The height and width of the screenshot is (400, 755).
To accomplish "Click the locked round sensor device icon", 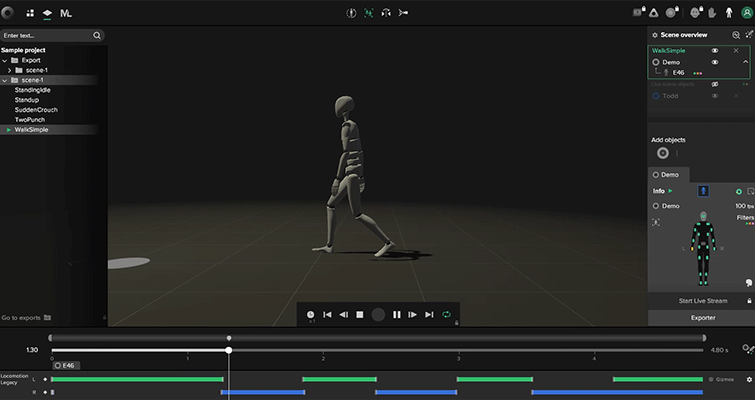I will point(672,13).
